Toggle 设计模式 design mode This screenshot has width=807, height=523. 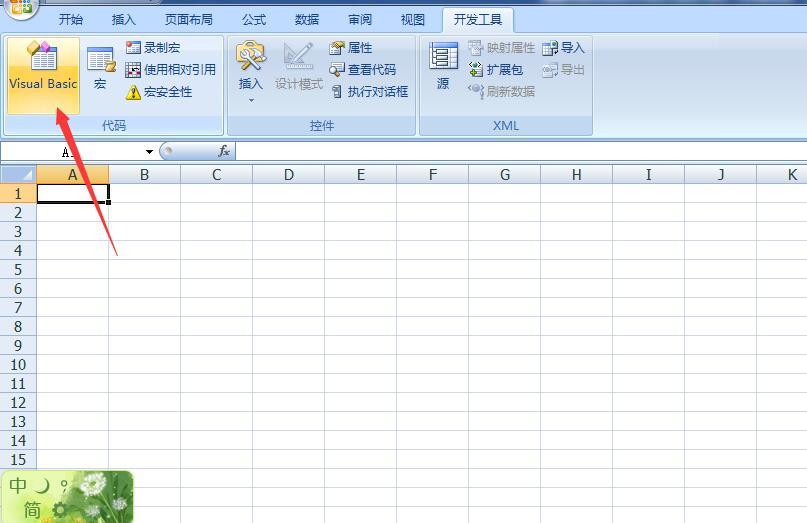(299, 67)
